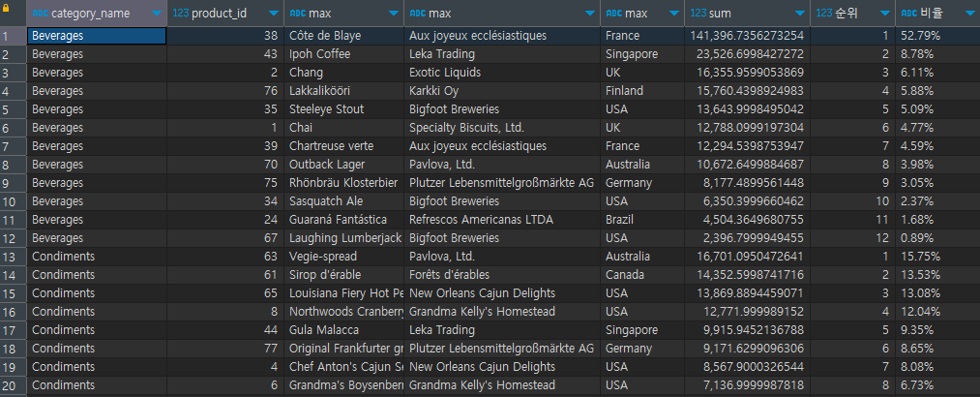
Task: Select Condiments cell in row 13
Action: (x=97, y=257)
